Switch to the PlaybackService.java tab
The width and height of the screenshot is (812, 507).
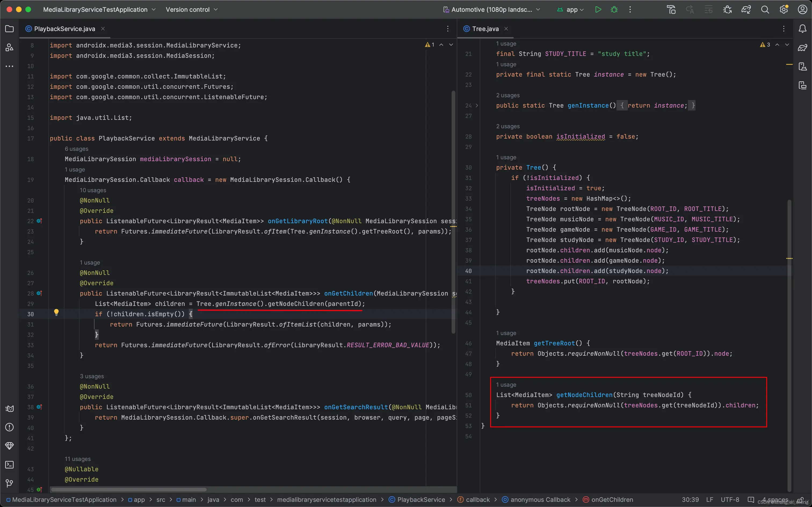64,29
